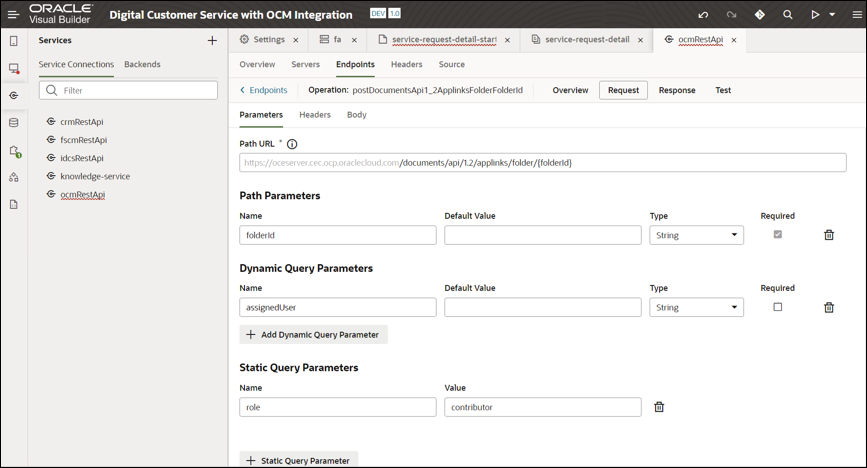This screenshot has height=468, width=867.
Task: Open the search magnifier in header
Action: point(788,15)
